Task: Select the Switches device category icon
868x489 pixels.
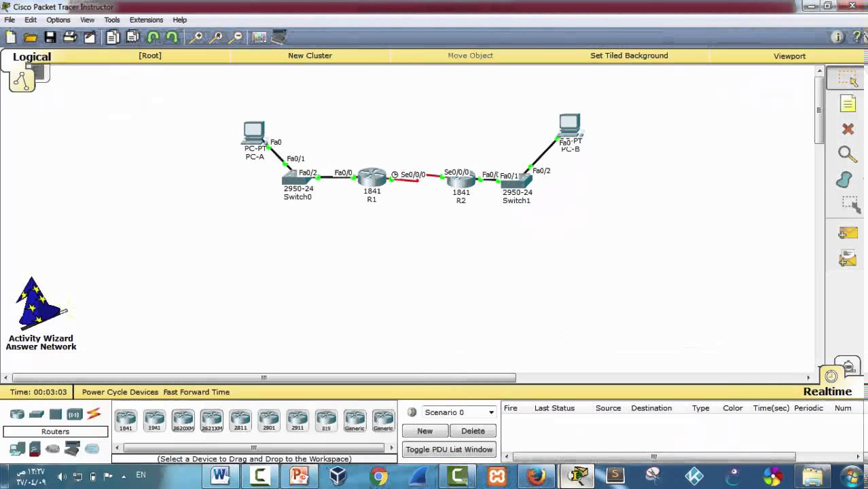Action: (x=37, y=414)
